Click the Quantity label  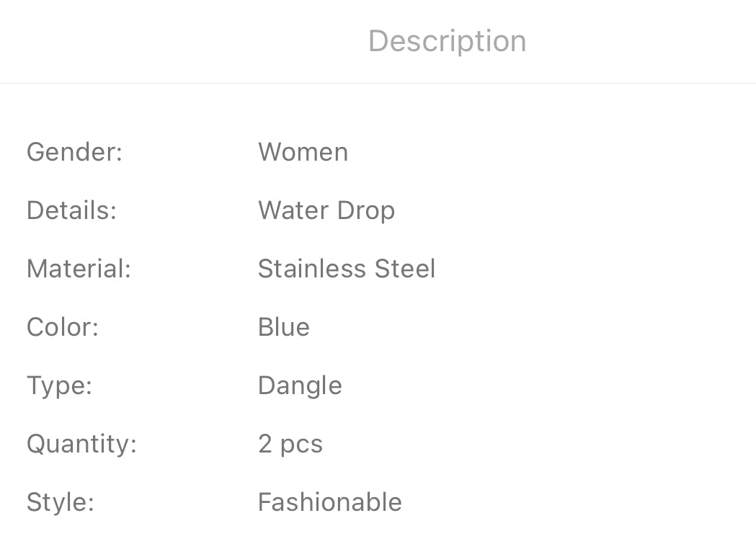pos(81,444)
